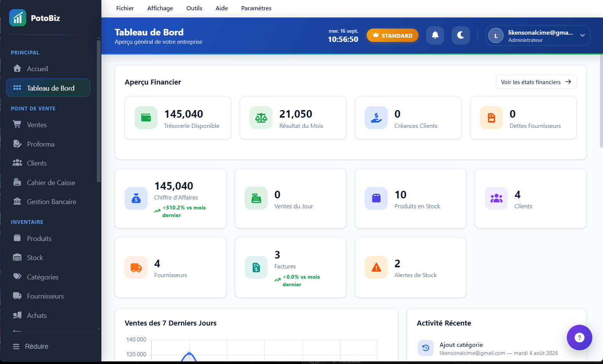603x364 pixels.
Task: Open the Affichage menu dropdown
Action: 160,8
